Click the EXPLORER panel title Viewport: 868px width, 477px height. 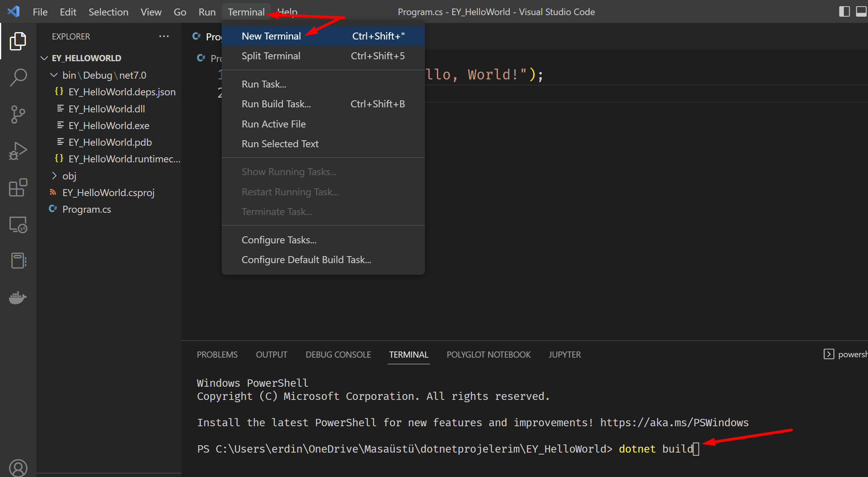tap(71, 36)
